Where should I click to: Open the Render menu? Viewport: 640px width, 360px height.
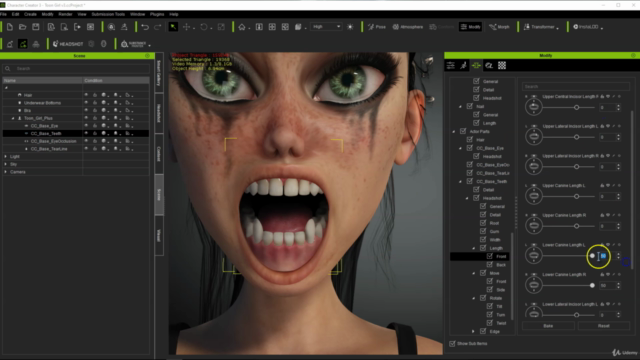(65, 14)
